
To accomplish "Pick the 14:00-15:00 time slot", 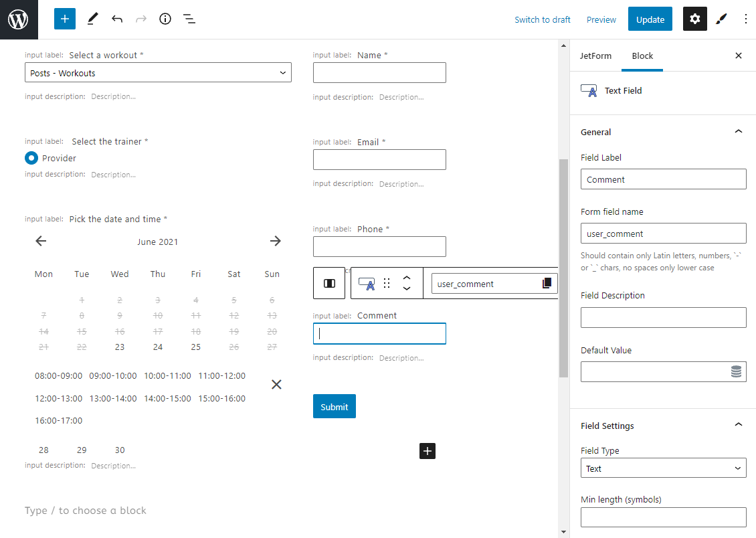I will pyautogui.click(x=167, y=399).
